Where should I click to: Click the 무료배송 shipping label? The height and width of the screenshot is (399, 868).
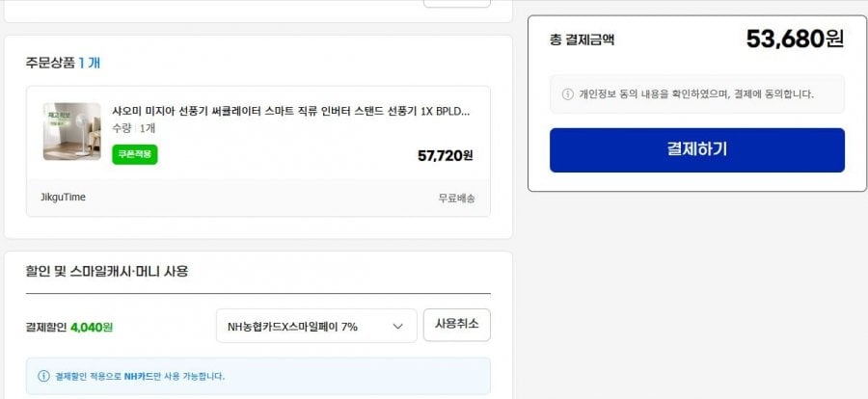coord(456,199)
